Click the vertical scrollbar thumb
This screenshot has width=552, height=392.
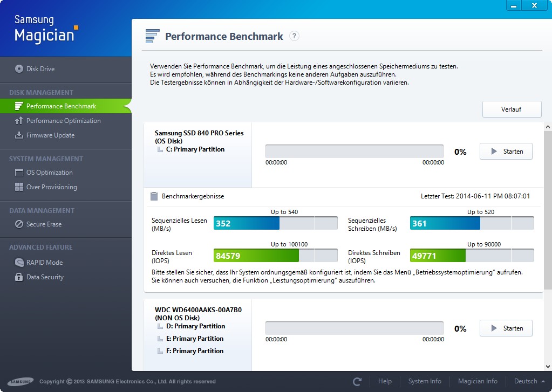point(548,210)
